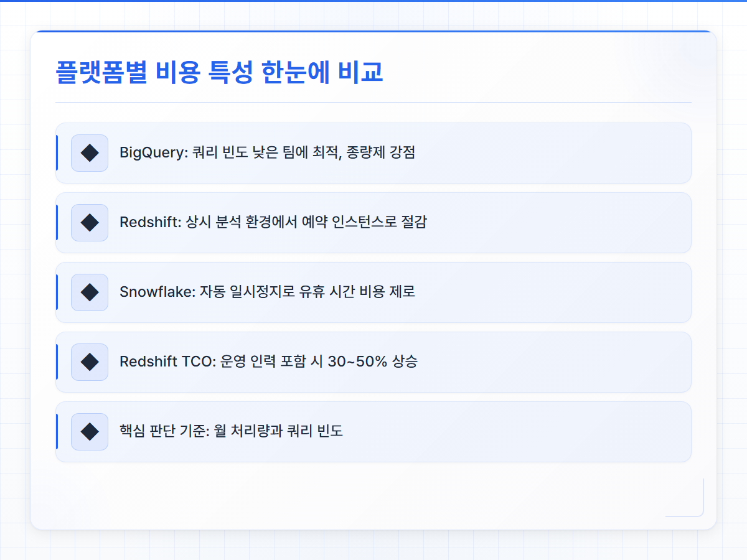Select the slide title 플랫폼별 비용 특성 한눈에 비교
747x560 pixels.
[x=219, y=73]
